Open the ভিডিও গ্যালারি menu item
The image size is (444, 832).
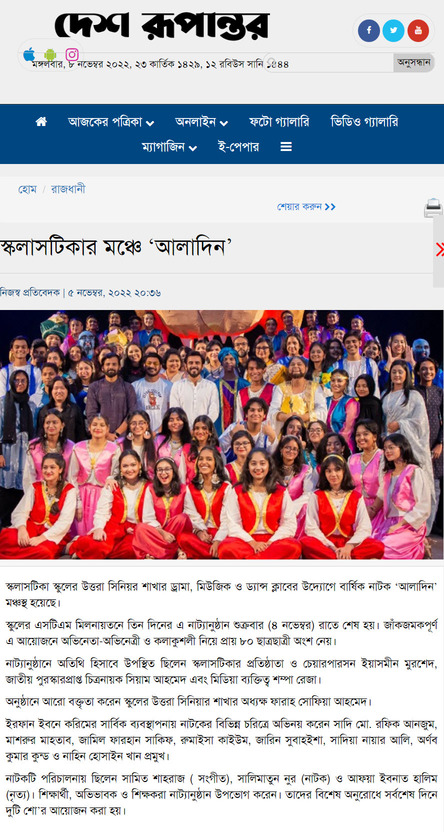(x=364, y=122)
